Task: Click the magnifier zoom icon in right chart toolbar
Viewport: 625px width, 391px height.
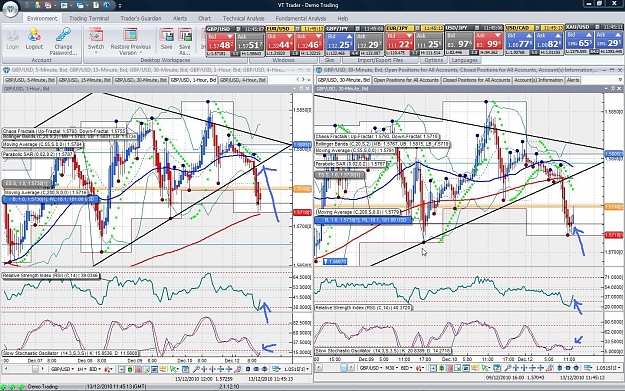Action: click(x=508, y=368)
